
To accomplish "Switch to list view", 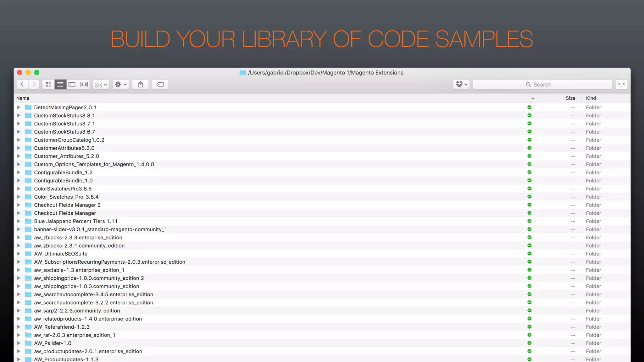I will click(x=60, y=84).
